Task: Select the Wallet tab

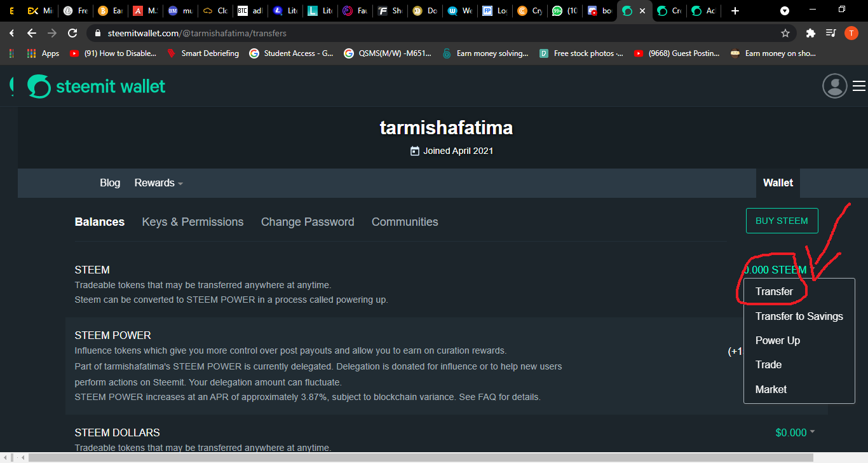Action: 778,183
